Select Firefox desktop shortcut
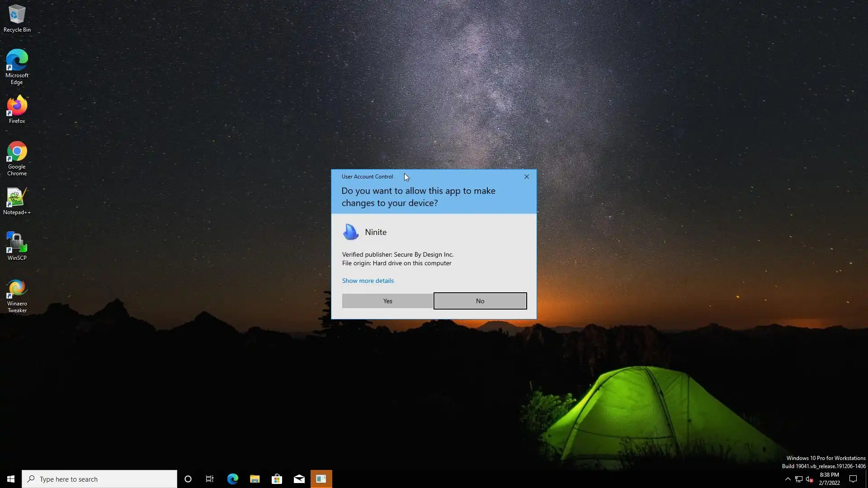This screenshot has height=488, width=868. [x=17, y=108]
